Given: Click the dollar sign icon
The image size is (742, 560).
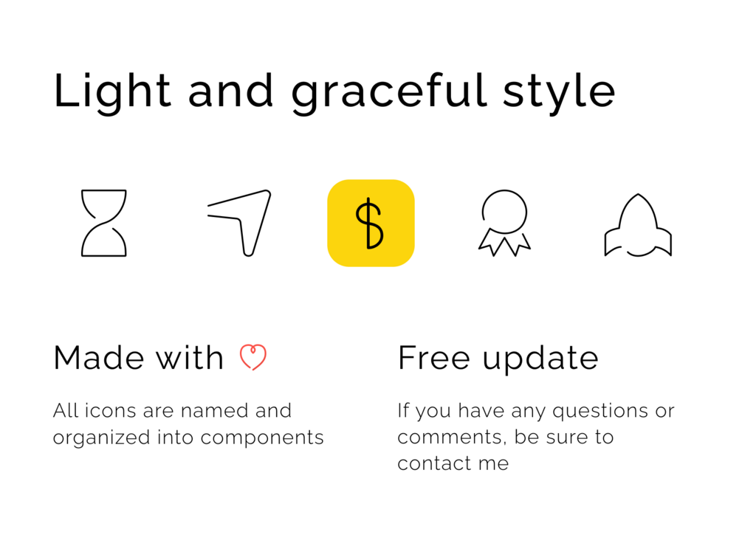Looking at the screenshot, I should point(370,224).
